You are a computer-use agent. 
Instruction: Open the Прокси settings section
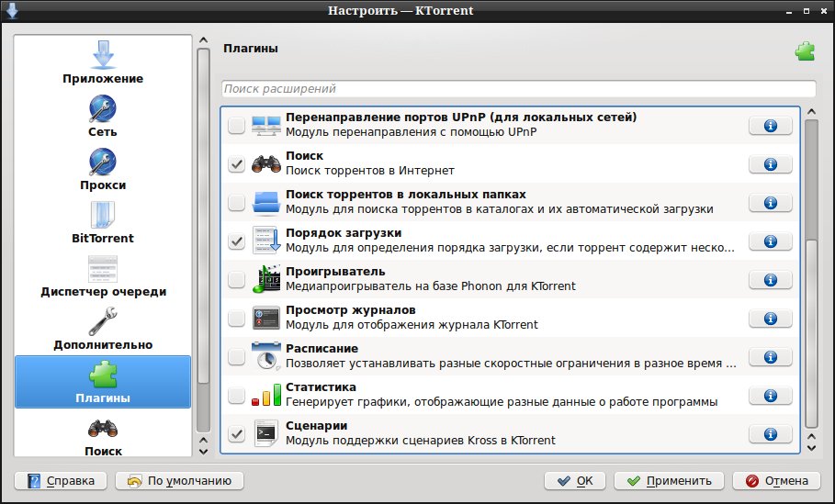point(103,169)
